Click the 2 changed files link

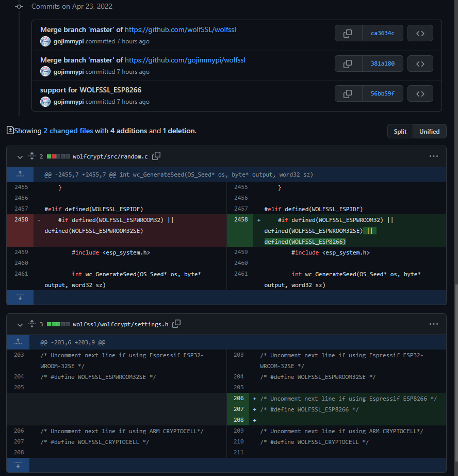point(68,131)
